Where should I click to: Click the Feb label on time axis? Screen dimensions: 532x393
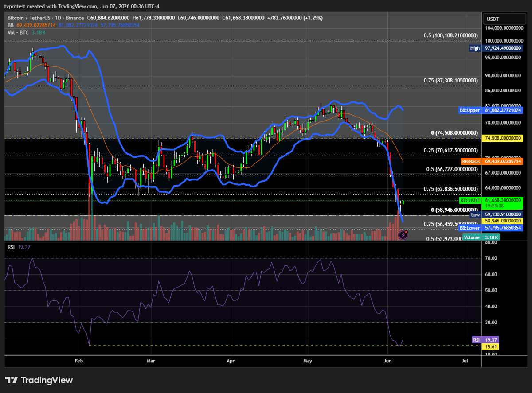pyautogui.click(x=79, y=361)
